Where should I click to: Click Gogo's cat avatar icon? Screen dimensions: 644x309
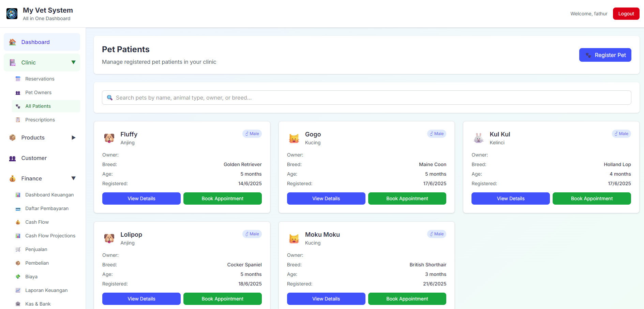click(294, 138)
